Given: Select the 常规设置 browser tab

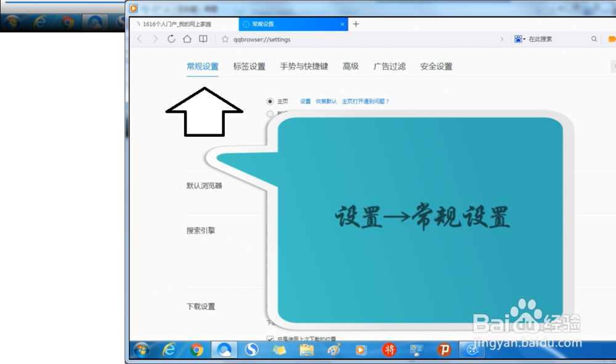Looking at the screenshot, I should click(x=293, y=24).
